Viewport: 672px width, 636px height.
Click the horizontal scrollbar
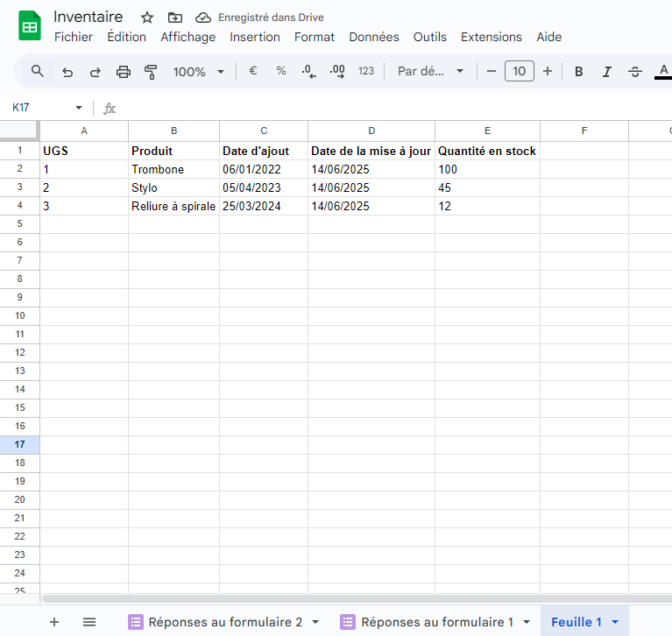[x=357, y=598]
